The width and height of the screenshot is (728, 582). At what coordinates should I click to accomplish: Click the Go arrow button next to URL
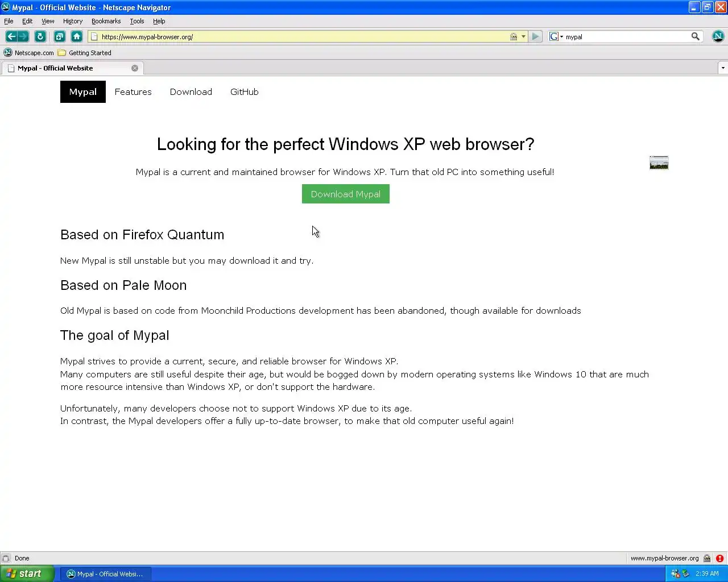pyautogui.click(x=535, y=36)
